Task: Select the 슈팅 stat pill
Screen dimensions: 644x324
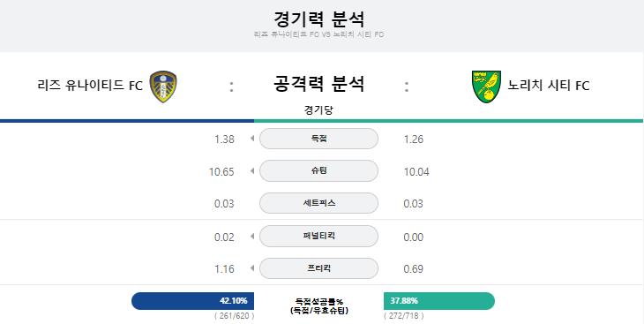Action: click(318, 170)
